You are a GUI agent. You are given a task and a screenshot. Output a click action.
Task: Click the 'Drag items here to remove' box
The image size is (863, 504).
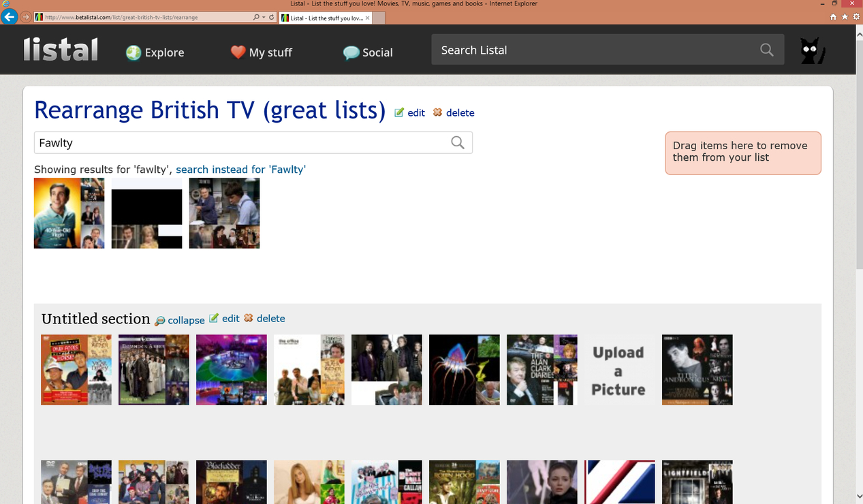[x=743, y=153]
